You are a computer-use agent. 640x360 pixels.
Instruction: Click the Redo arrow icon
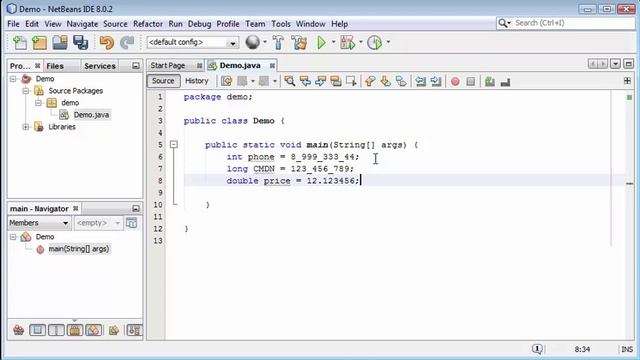(127, 42)
